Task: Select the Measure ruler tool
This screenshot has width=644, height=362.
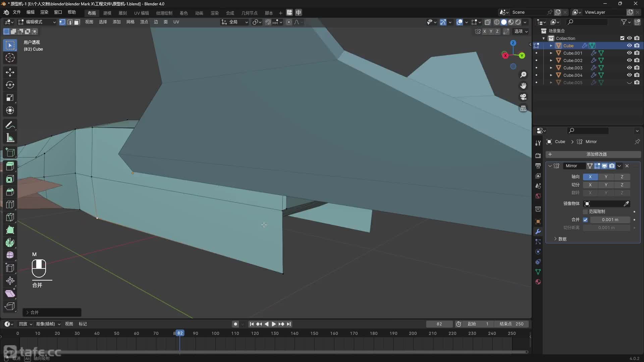Action: click(x=10, y=138)
